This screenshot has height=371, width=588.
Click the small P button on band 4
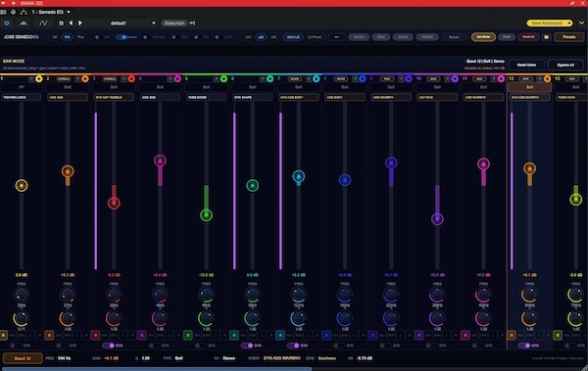[170, 79]
